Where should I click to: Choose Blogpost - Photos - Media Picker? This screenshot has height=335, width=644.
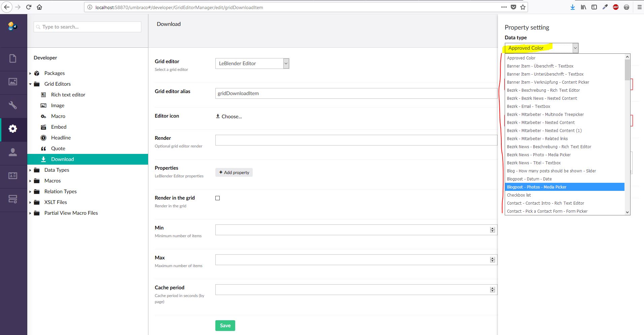point(565,187)
